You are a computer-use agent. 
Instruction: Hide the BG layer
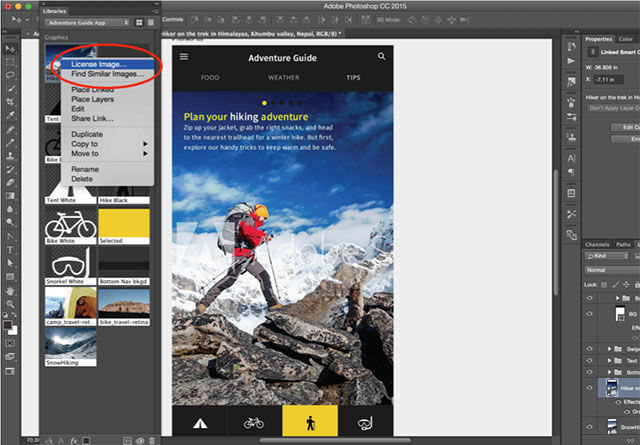[589, 314]
